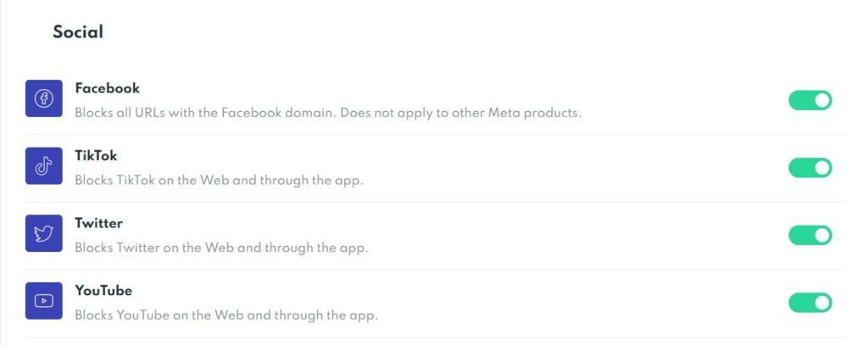The image size is (868, 346).
Task: Select the YouTube title label
Action: (x=103, y=291)
